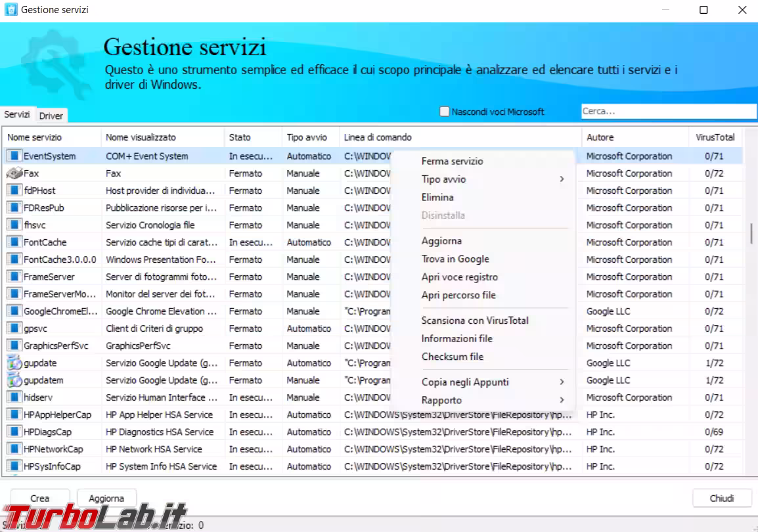The image size is (758, 532).
Task: Sort by Nome visualizzato column header
Action: (163, 137)
